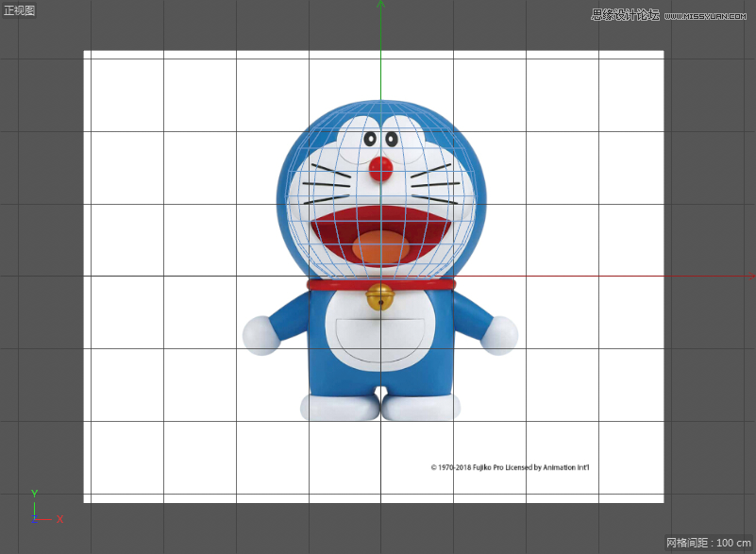This screenshot has width=756, height=554.
Task: Click the green Y axis label
Action: (35, 493)
